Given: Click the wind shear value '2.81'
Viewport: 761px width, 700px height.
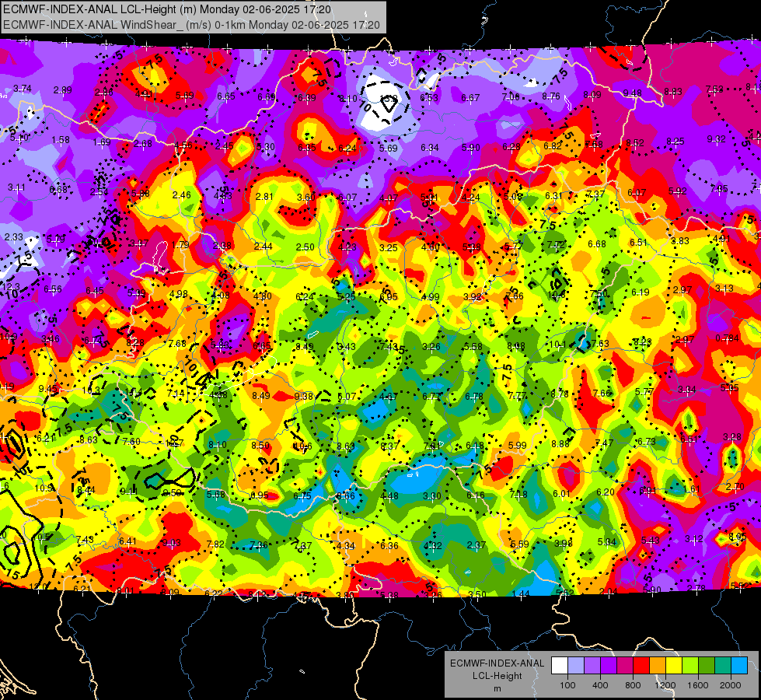Looking at the screenshot, I should [x=264, y=197].
